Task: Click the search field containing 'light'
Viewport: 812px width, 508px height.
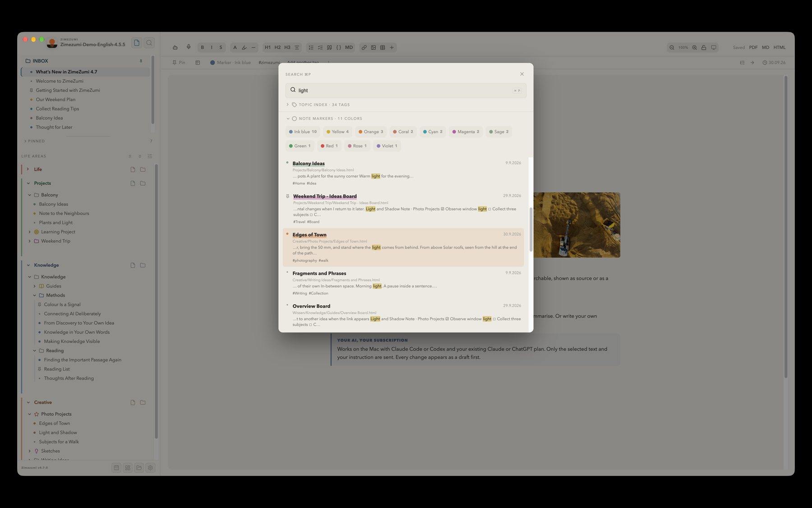Action: coord(406,90)
